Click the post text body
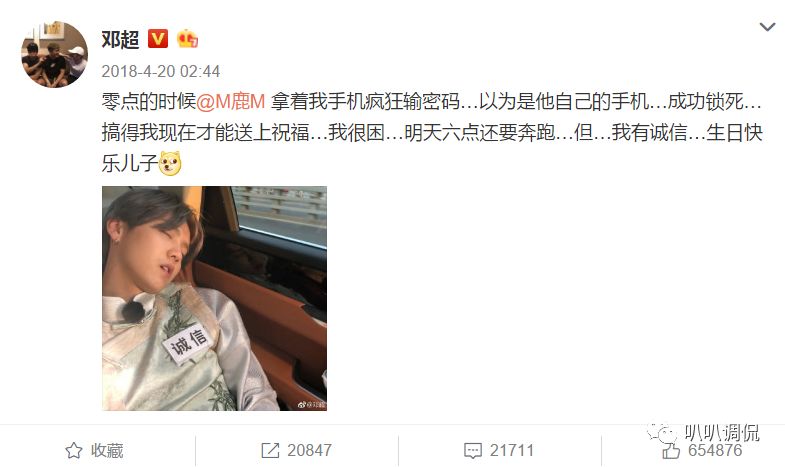The image size is (785, 467). pyautogui.click(x=432, y=133)
